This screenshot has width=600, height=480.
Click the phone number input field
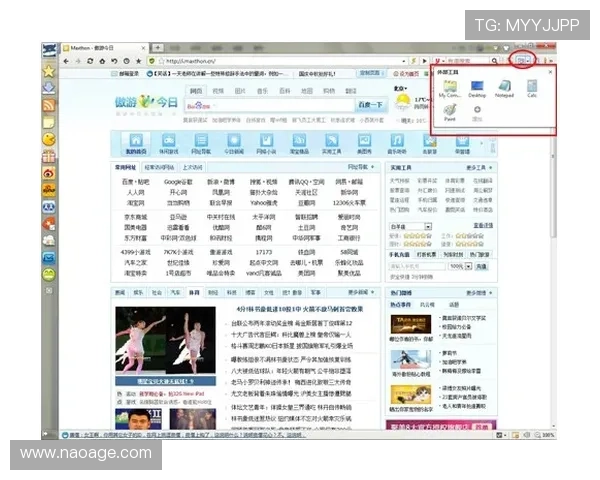click(x=417, y=266)
